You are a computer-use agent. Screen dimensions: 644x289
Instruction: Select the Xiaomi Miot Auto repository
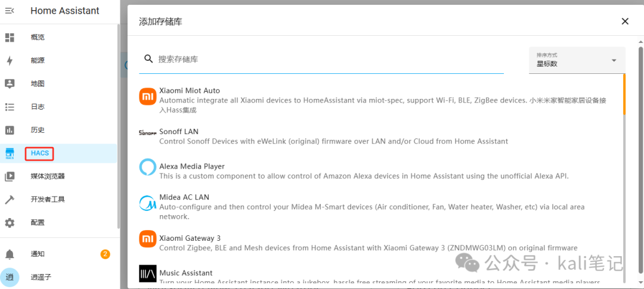[376, 100]
